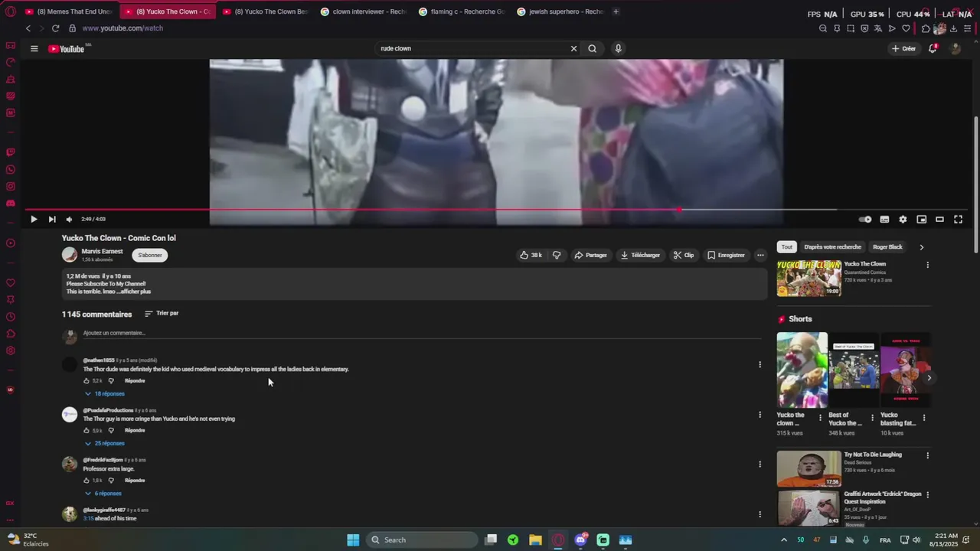Open the Trier par sort dropdown
This screenshot has height=551, width=980.
coord(162,313)
